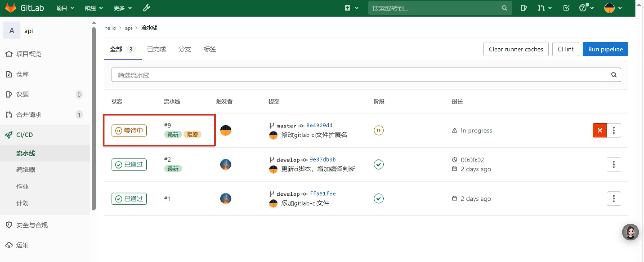Viewport: 644px width, 262px height.
Task: Open 作业 in the CI/CD sidebar
Action: [x=22, y=186]
